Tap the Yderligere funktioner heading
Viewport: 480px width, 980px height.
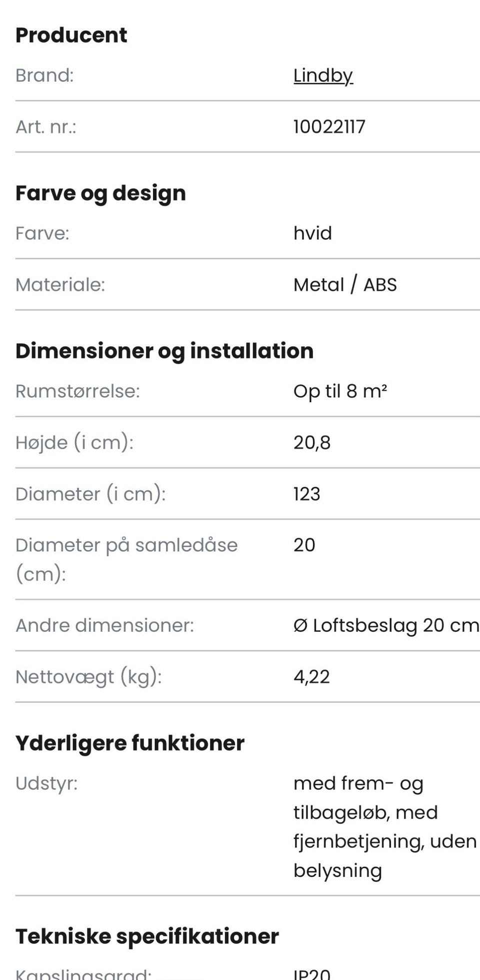[130, 743]
